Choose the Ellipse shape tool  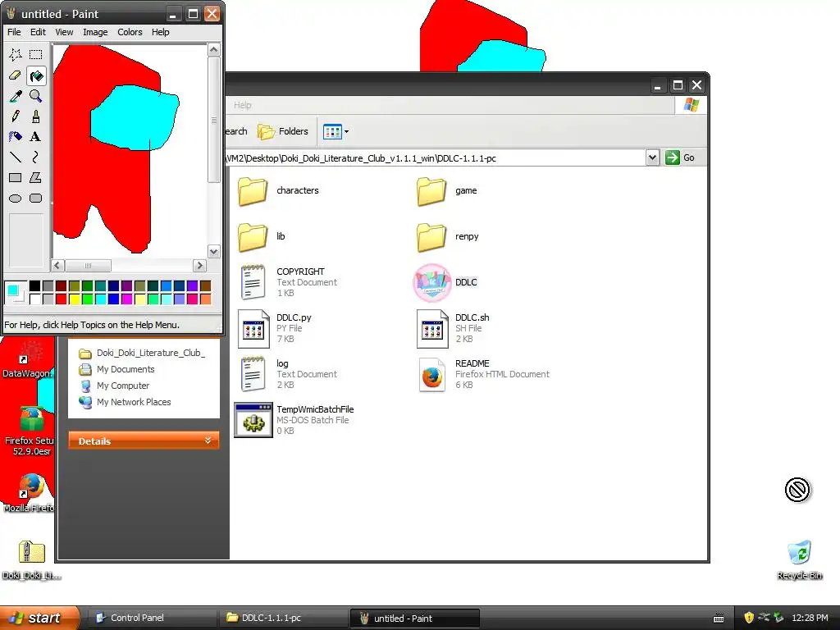[x=16, y=199]
